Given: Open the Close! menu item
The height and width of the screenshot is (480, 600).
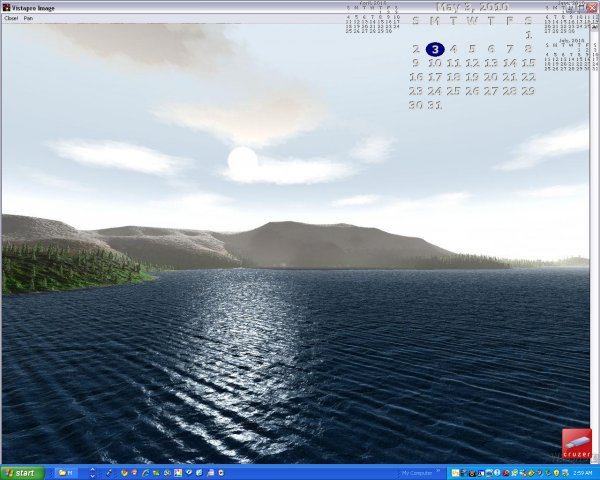Looking at the screenshot, I should pos(11,18).
